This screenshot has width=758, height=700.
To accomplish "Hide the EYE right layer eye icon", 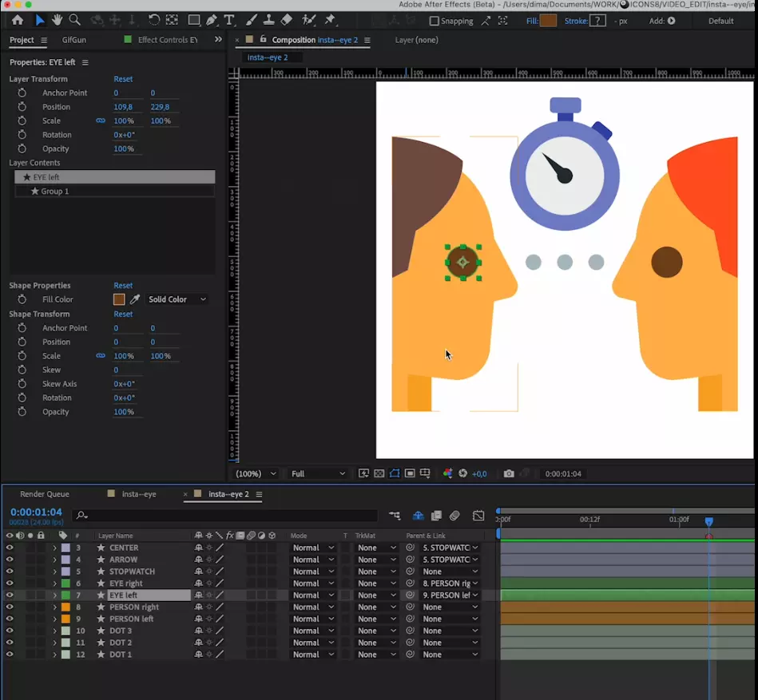I will click(x=9, y=583).
